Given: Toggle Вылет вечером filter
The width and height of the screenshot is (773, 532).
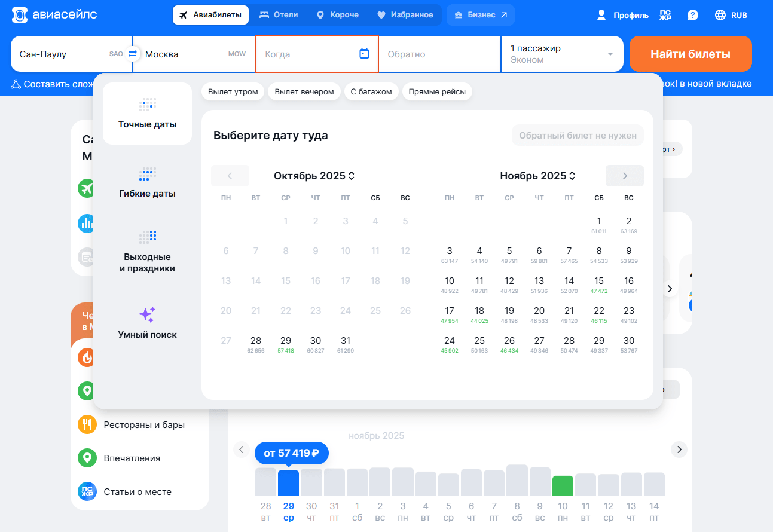Looking at the screenshot, I should point(304,91).
